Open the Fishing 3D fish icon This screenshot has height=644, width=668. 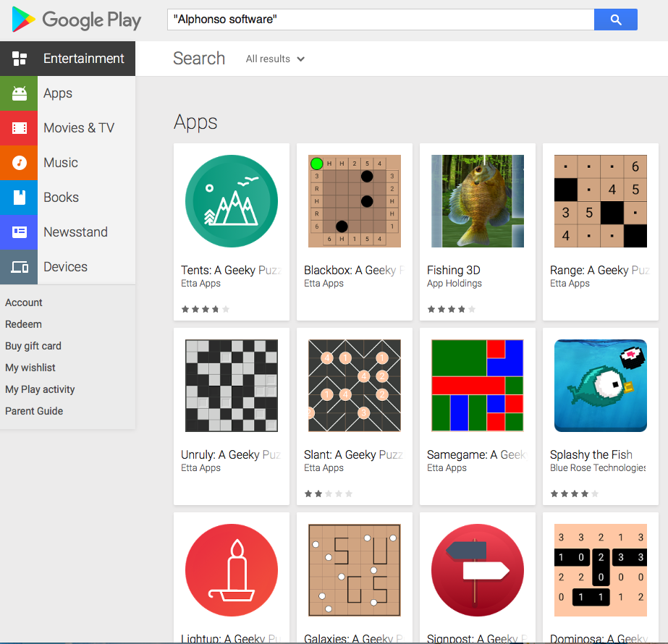coord(478,201)
